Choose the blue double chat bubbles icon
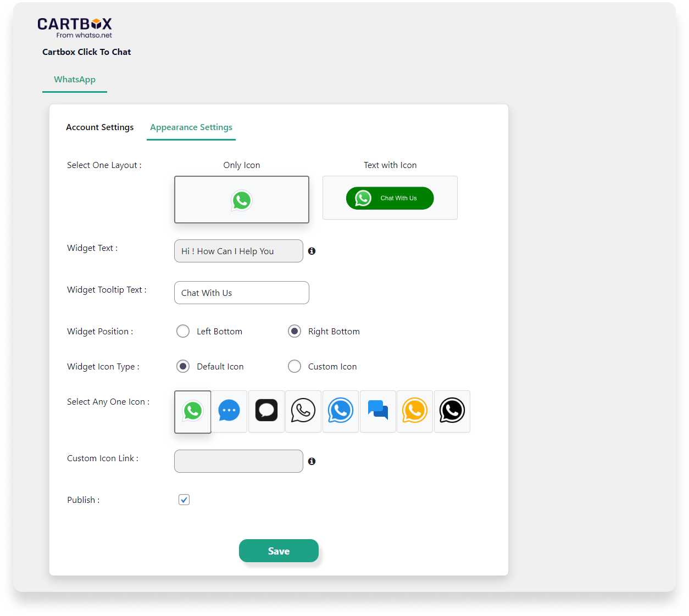The height and width of the screenshot is (616, 689). [x=378, y=411]
